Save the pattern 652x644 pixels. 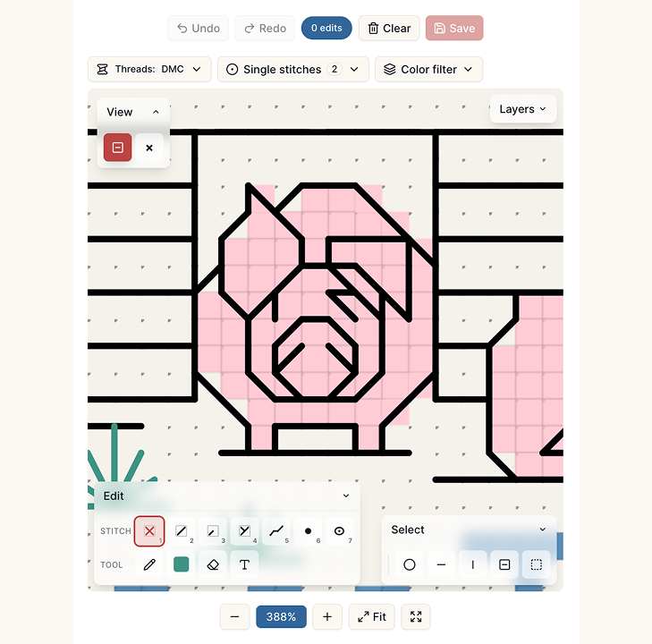coord(454,29)
